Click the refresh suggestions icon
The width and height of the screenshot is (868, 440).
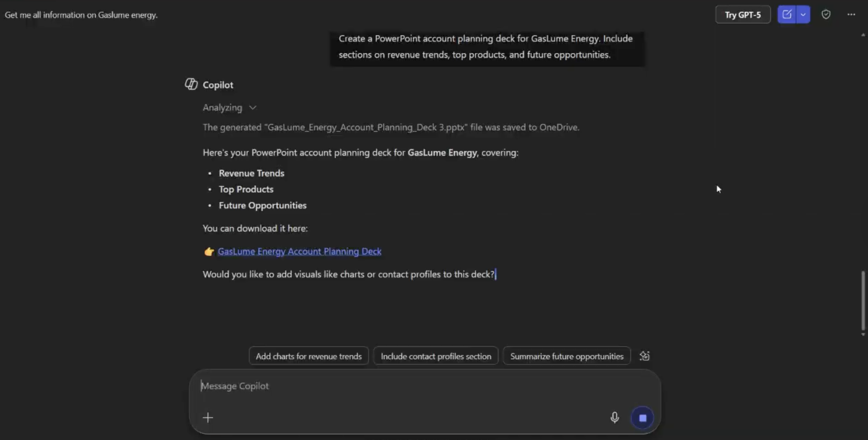(x=644, y=356)
